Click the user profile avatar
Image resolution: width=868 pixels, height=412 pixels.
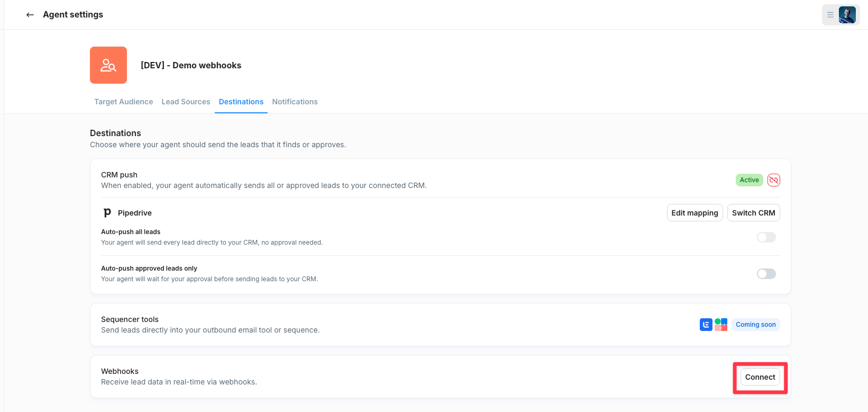click(x=847, y=15)
